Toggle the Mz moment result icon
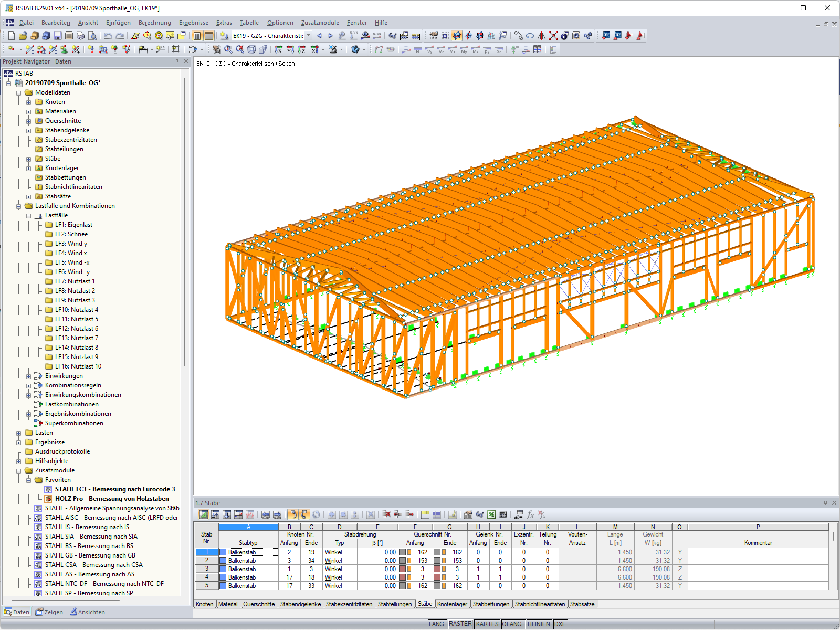This screenshot has height=630, width=840. tap(476, 50)
